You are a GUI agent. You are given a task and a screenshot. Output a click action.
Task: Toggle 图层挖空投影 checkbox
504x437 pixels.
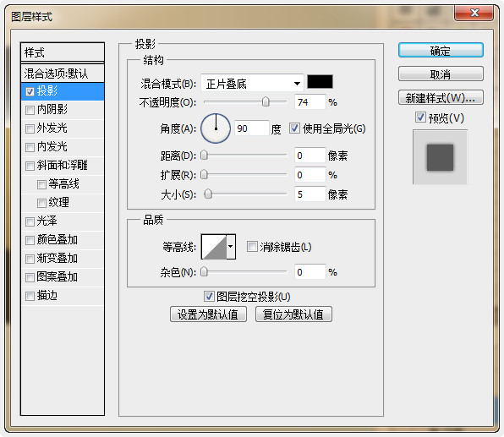209,296
